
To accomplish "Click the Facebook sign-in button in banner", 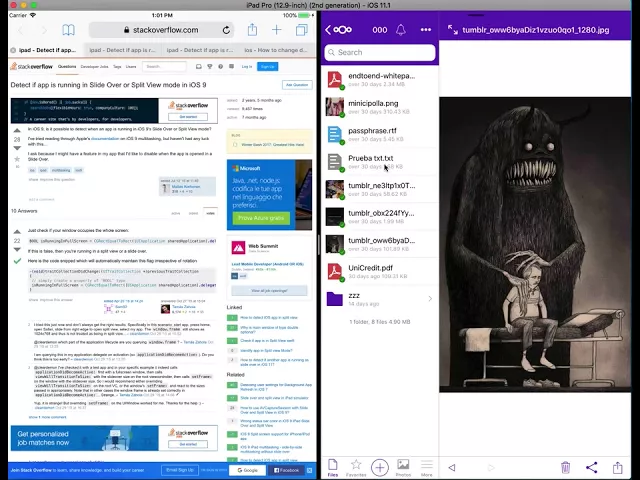I will (286, 470).
